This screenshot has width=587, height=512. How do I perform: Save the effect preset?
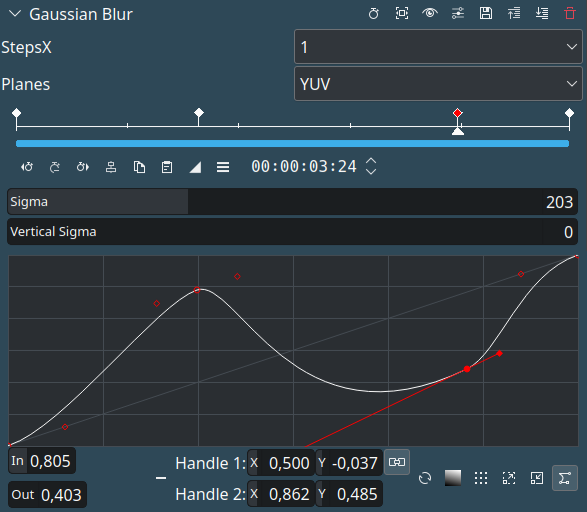[486, 13]
